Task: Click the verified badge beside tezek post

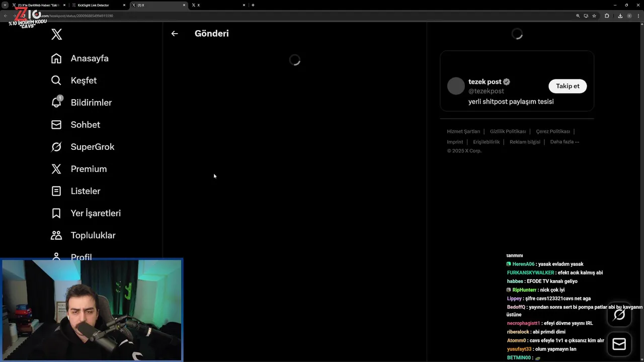Action: (507, 82)
